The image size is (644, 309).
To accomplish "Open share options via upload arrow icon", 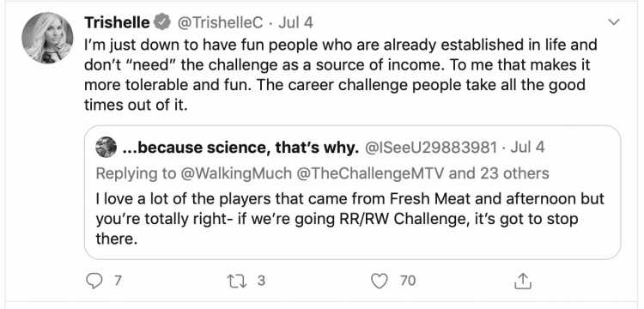I will click(x=523, y=281).
